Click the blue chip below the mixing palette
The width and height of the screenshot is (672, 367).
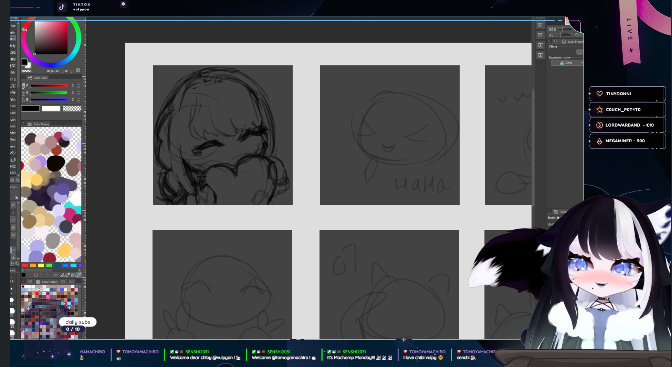[64, 266]
